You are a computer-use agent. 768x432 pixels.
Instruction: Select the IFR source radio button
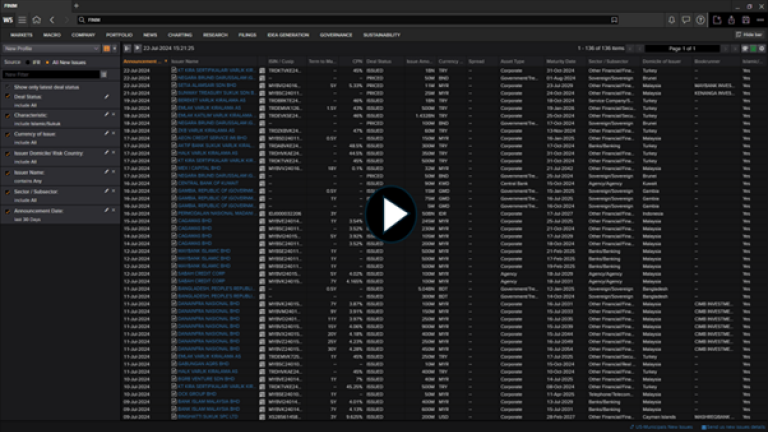click(29, 61)
